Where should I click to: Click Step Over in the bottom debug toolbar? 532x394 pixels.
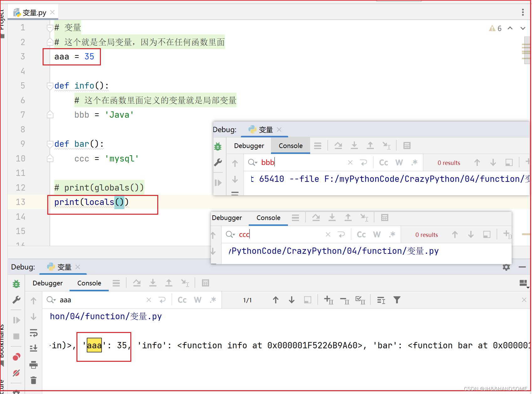pyautogui.click(x=137, y=283)
